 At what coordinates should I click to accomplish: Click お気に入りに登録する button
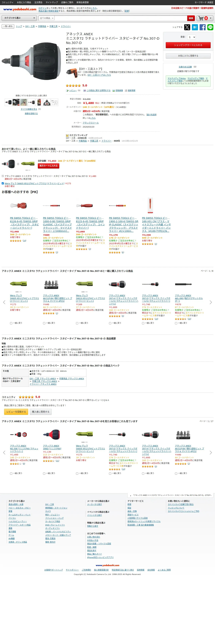[x=188, y=56]
